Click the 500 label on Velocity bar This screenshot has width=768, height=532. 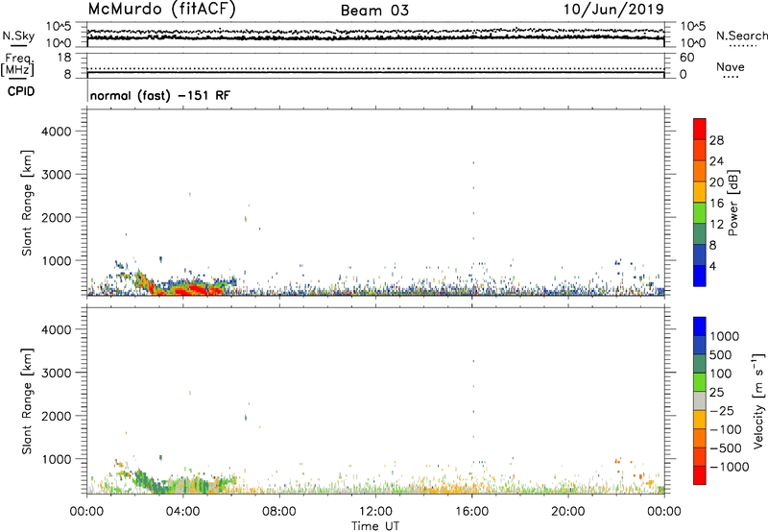click(721, 355)
